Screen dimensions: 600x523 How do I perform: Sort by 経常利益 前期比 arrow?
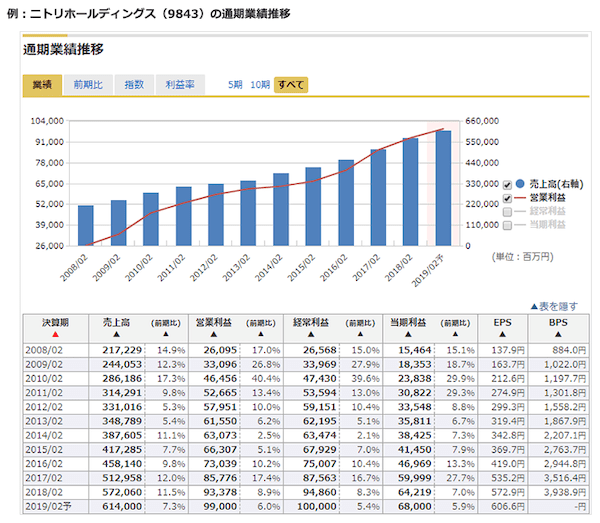(360, 334)
